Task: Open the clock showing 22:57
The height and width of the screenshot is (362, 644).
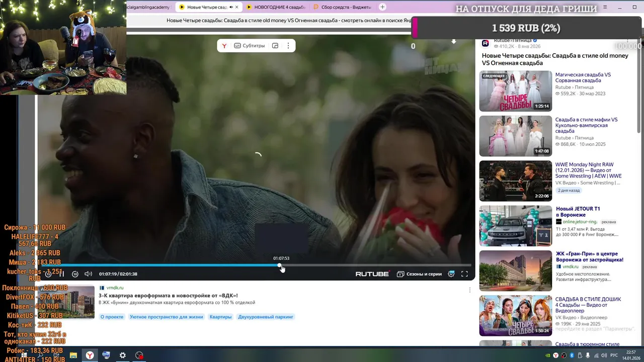Action: point(630,355)
